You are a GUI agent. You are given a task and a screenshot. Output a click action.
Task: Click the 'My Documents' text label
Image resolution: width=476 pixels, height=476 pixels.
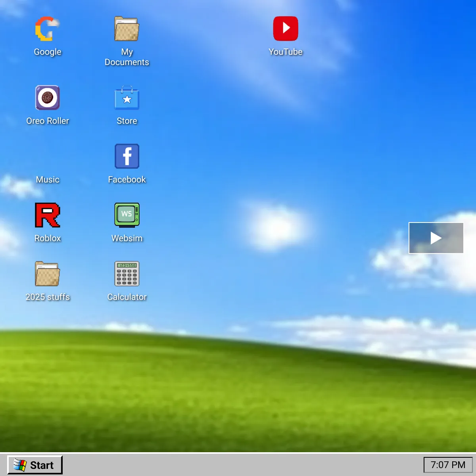[x=127, y=57]
